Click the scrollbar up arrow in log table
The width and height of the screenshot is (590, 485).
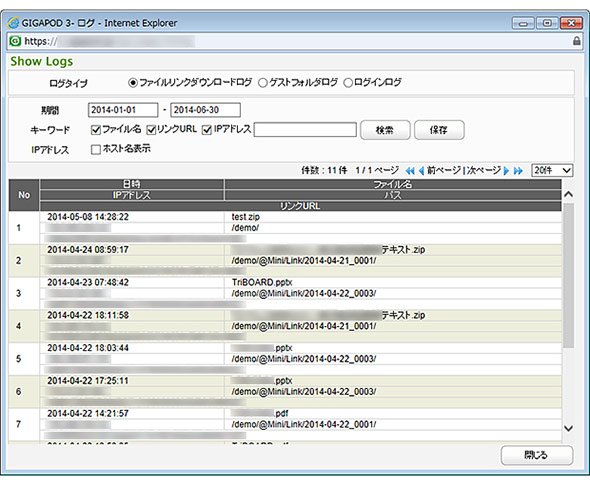coord(569,195)
